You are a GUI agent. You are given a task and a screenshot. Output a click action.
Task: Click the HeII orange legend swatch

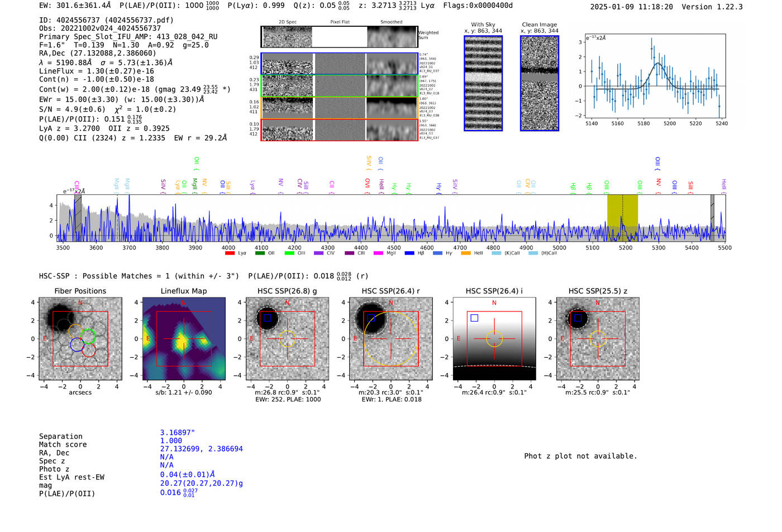coord(466,253)
